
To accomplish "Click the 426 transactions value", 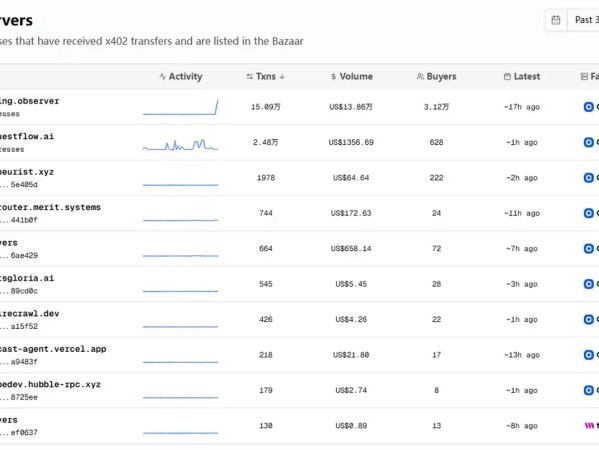I will 266,319.
